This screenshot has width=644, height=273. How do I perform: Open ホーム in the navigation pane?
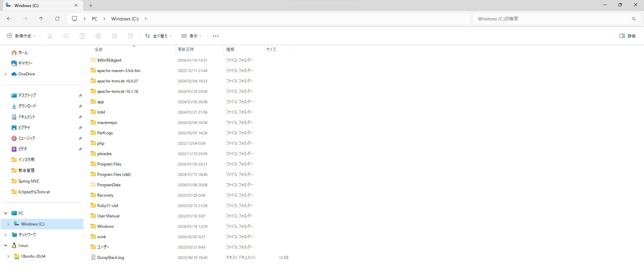click(23, 53)
